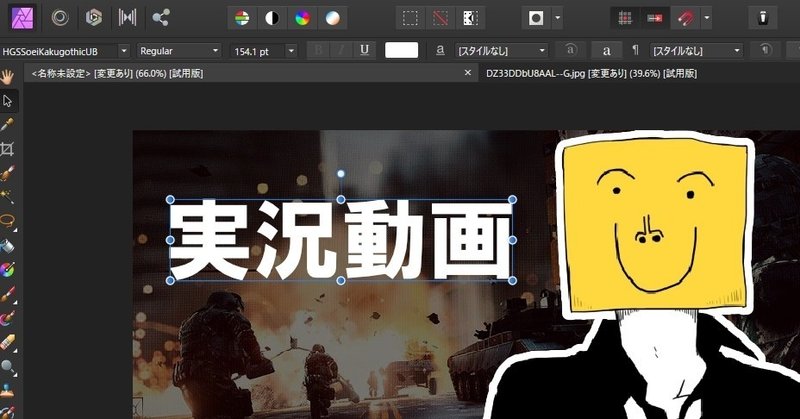Select the Paint Mixer Brush tool
This screenshot has height=419, width=800.
pos(7,318)
